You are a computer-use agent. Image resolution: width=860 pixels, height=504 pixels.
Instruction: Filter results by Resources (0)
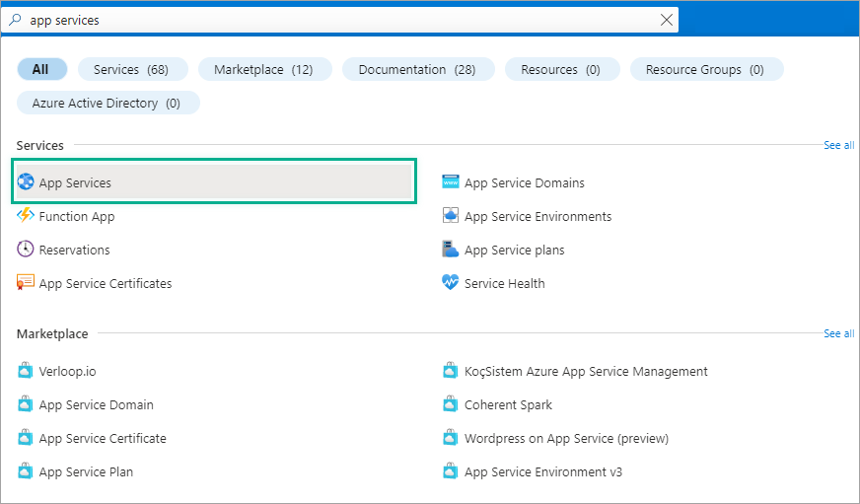(x=562, y=69)
